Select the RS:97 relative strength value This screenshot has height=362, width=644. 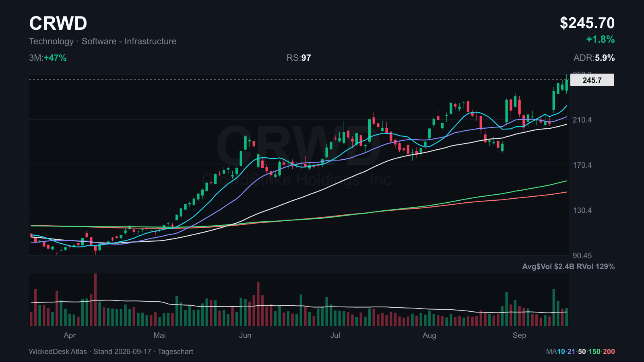(x=299, y=58)
